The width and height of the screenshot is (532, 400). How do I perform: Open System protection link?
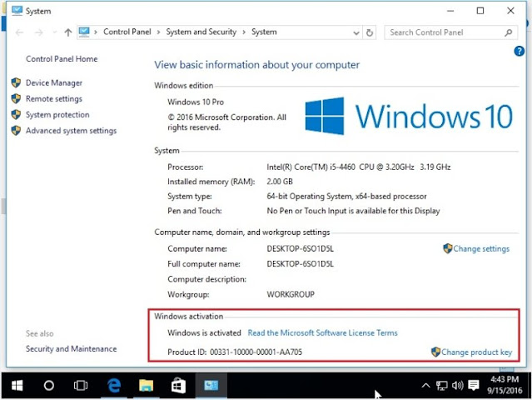point(57,115)
